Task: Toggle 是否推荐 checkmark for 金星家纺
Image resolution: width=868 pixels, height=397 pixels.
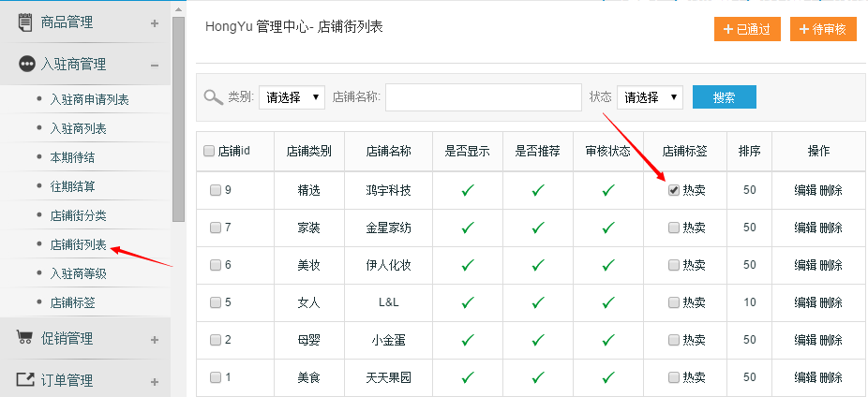Action: (538, 228)
